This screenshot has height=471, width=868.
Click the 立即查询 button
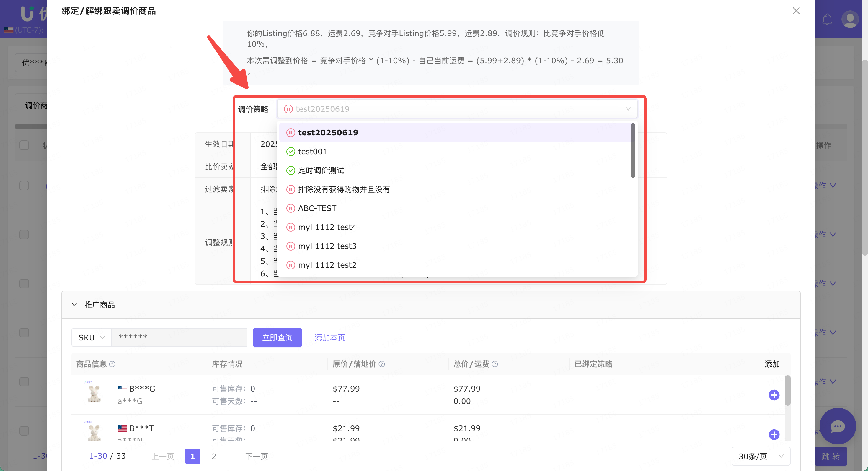coord(277,337)
